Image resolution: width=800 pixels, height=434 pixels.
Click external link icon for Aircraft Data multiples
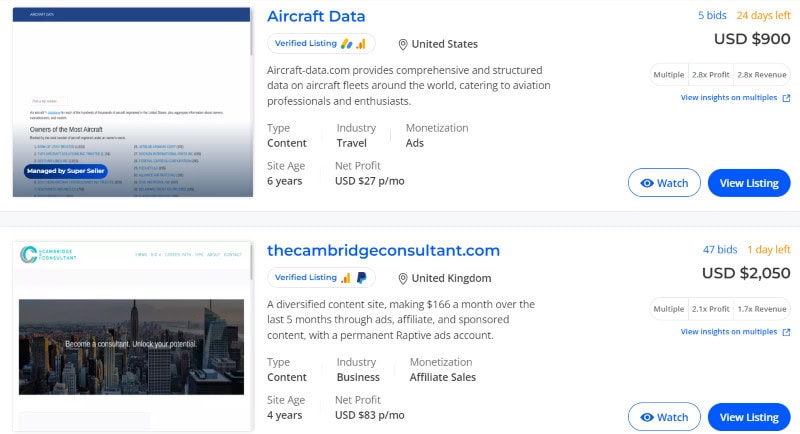coord(786,98)
